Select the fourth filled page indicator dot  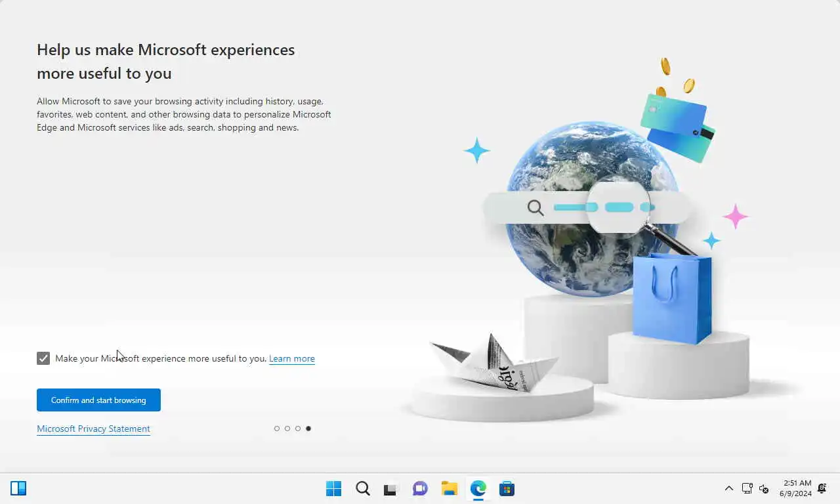coord(308,429)
